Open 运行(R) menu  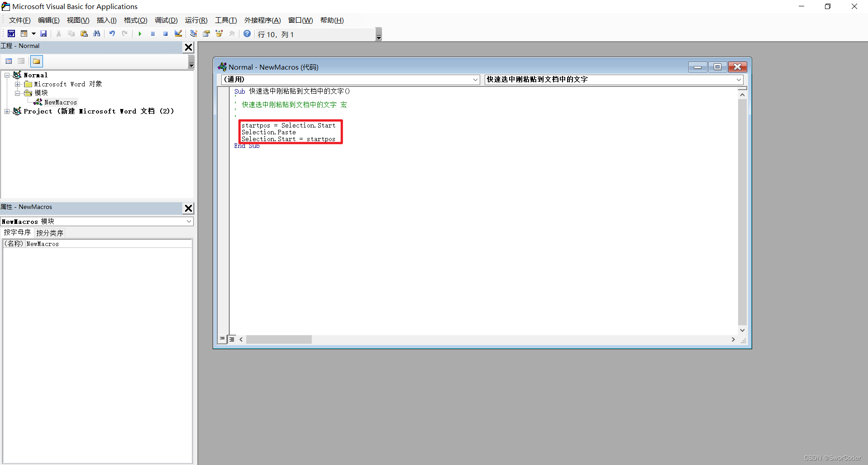pyautogui.click(x=196, y=20)
